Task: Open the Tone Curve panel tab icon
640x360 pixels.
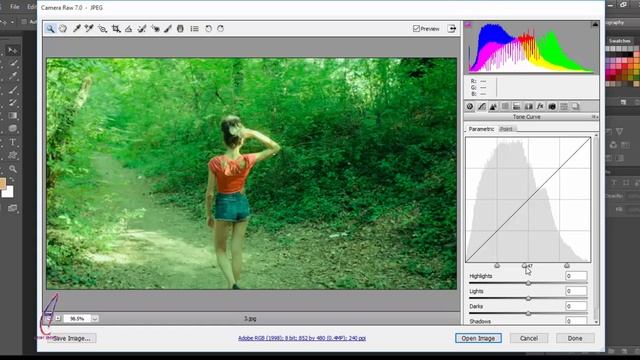Action: 482,107
